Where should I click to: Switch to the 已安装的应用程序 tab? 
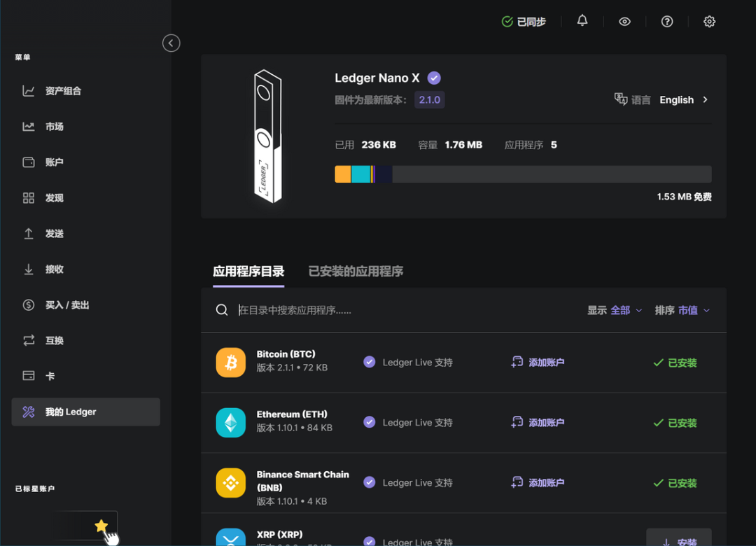pos(355,272)
